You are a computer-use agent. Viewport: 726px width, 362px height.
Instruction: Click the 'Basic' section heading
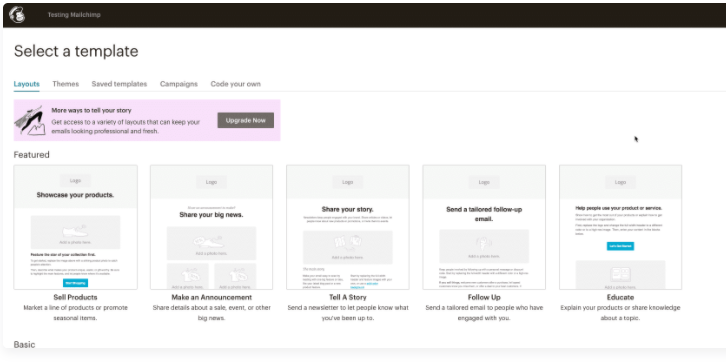point(25,344)
